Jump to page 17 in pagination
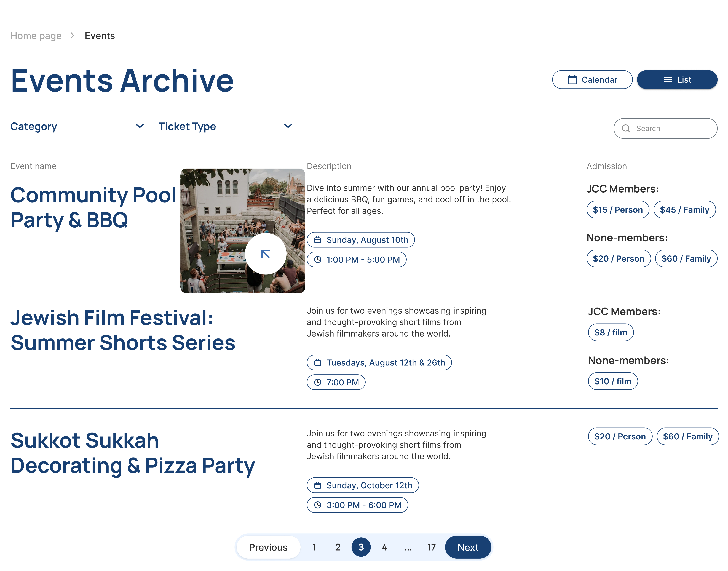The width and height of the screenshot is (728, 571). point(431,547)
